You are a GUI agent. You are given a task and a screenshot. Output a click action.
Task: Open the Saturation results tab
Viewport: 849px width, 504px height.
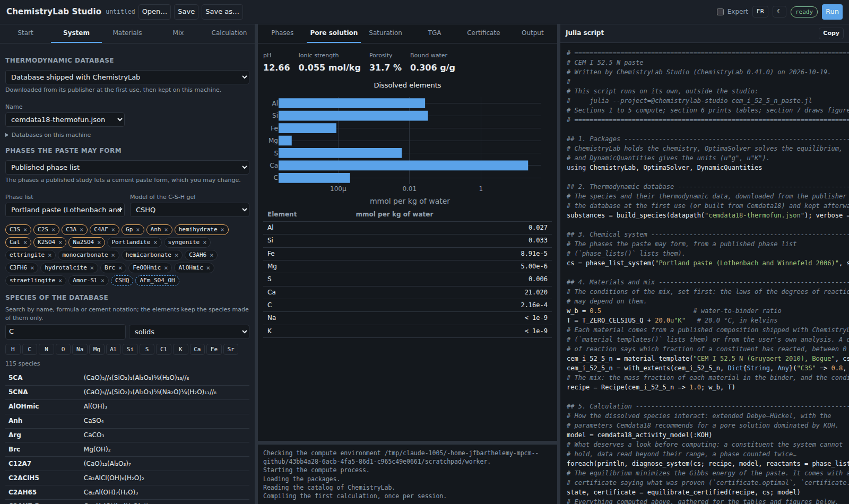coord(385,33)
